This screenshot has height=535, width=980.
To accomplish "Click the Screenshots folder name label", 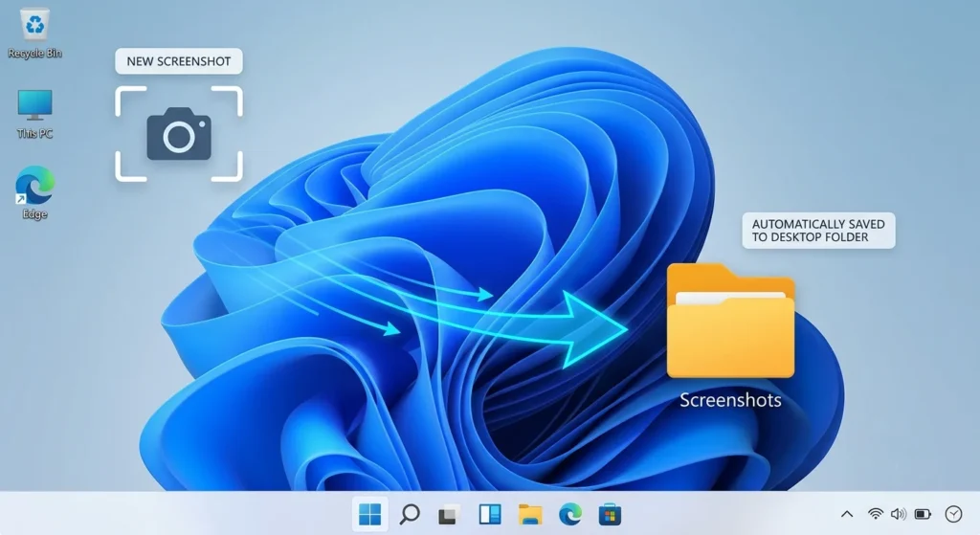I will click(730, 400).
